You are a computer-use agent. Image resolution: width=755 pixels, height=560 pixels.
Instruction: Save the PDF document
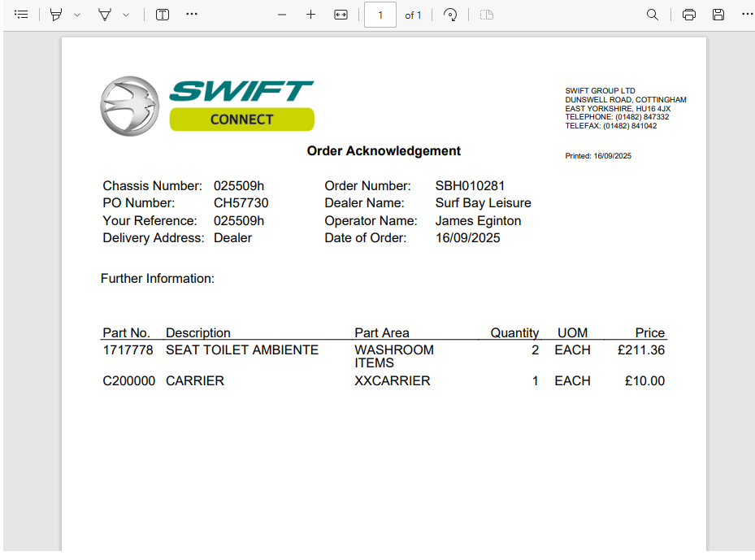(718, 15)
